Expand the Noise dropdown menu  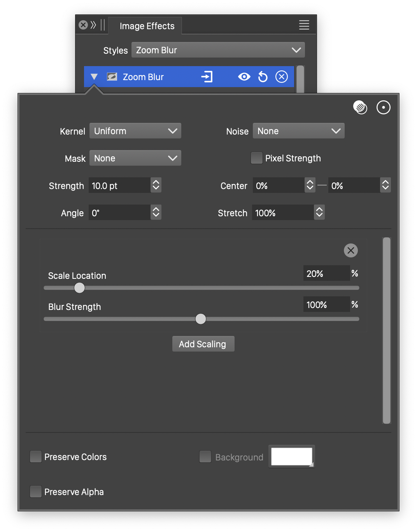298,131
